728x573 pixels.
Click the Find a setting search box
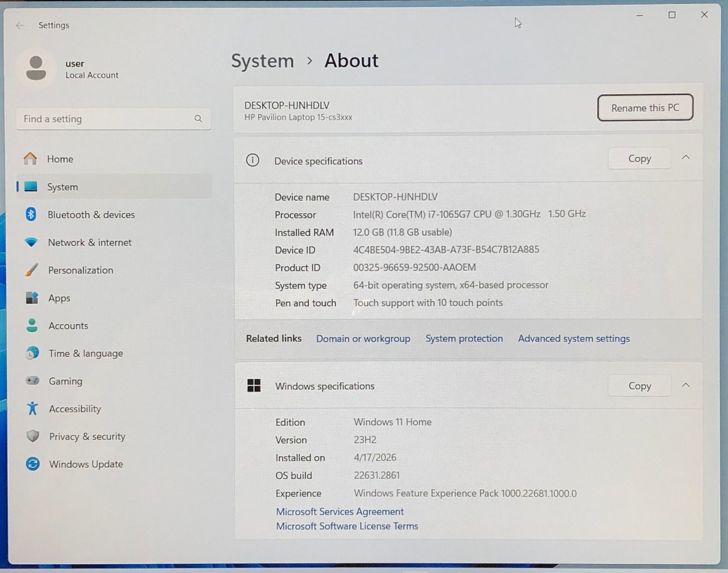114,119
